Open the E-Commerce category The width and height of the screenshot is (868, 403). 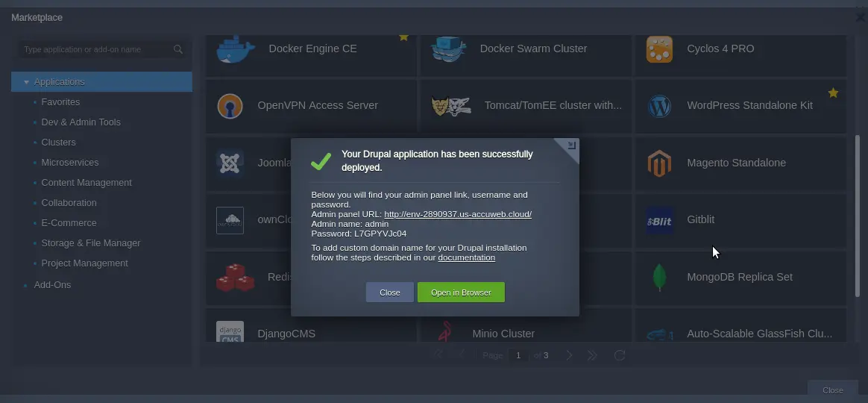[69, 223]
